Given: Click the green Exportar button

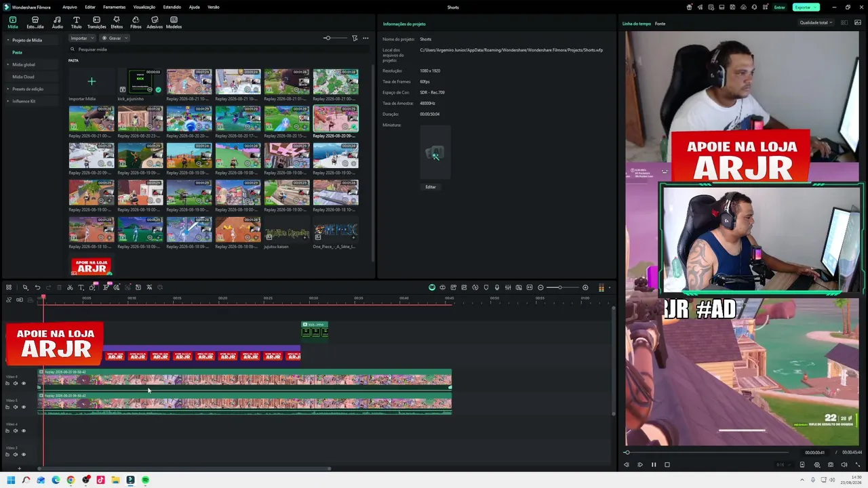Looking at the screenshot, I should pos(806,7).
